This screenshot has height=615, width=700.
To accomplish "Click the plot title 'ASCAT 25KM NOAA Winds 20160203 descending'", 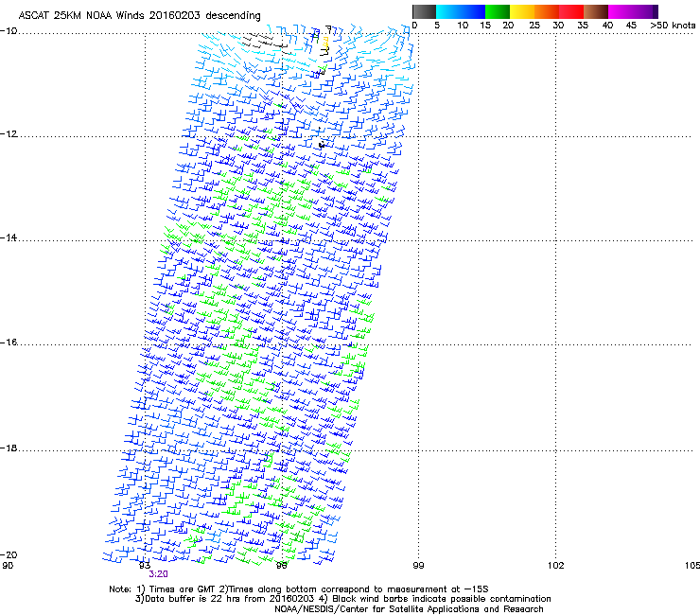I will coord(139,16).
